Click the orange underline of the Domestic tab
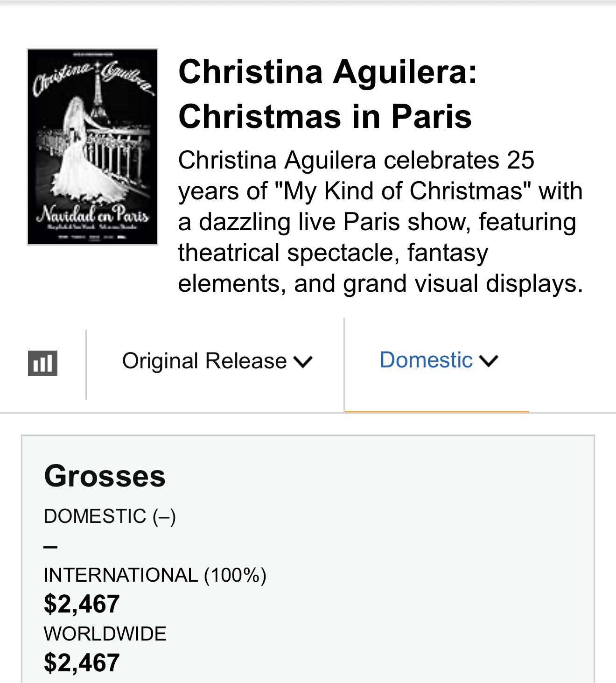This screenshot has width=616, height=683. pos(436,411)
